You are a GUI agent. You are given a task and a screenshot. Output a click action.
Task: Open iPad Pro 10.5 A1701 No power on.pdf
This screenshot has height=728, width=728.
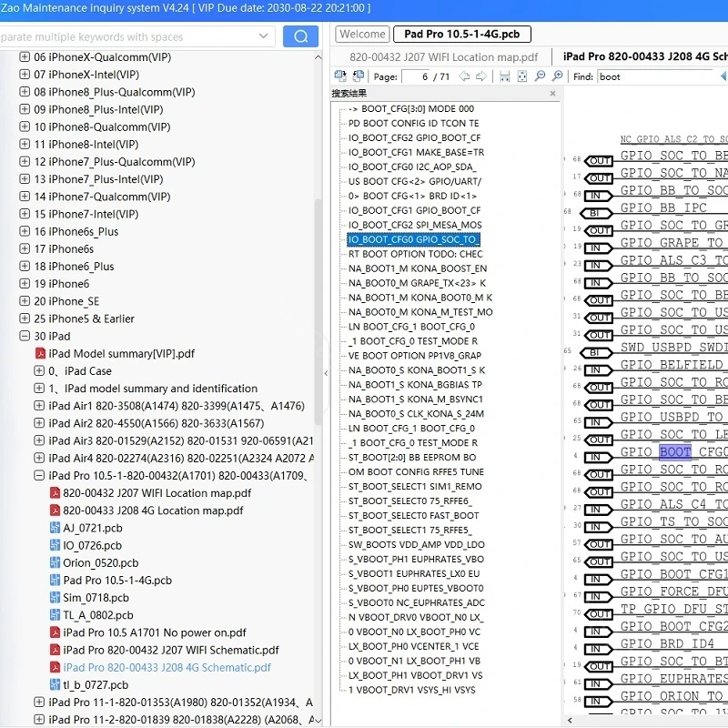click(155, 632)
